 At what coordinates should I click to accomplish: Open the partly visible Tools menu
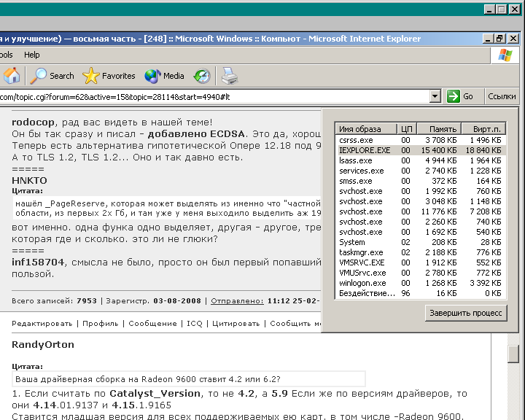coord(6,55)
